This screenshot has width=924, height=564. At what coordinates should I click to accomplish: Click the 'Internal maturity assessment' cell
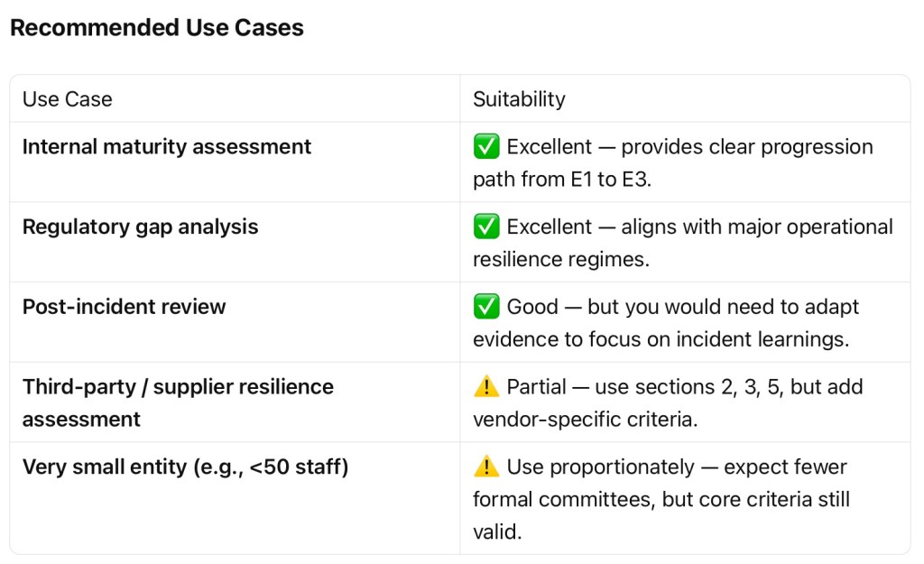(167, 147)
